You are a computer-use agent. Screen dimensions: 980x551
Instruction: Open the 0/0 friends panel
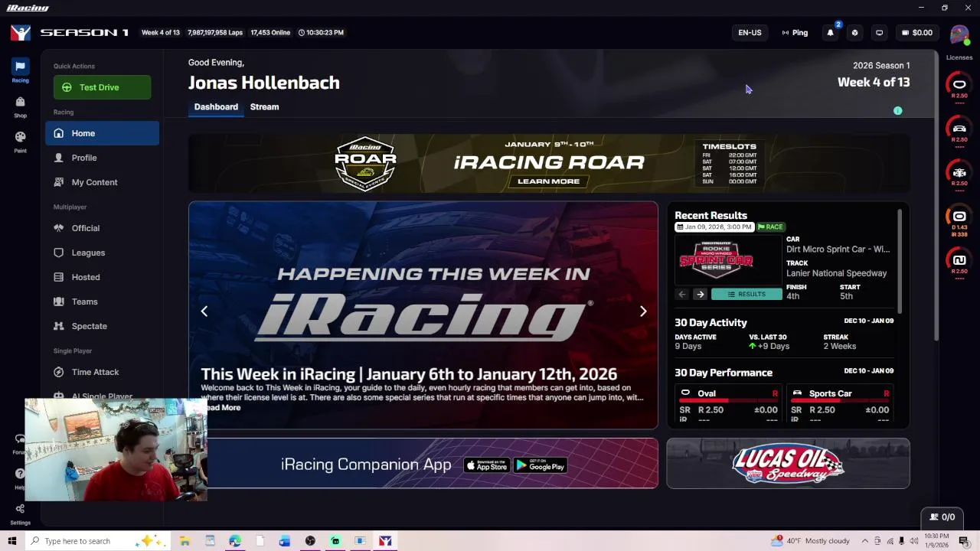pyautogui.click(x=942, y=517)
